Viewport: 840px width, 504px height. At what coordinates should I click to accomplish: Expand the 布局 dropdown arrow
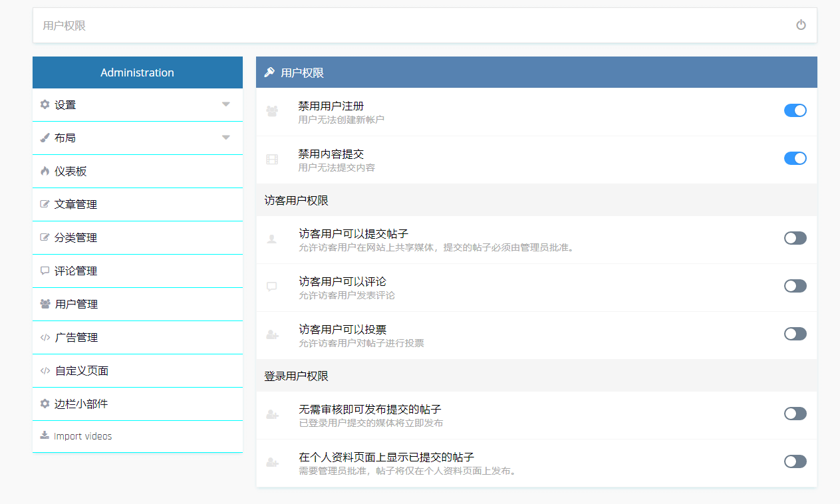[226, 138]
